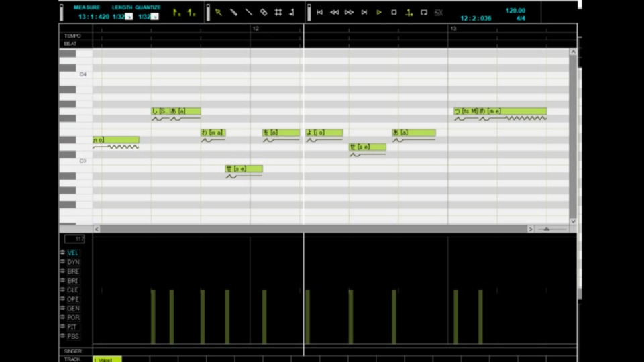Toggle the overlay icon beside DYN
Viewport: 644px width, 362px height.
(x=63, y=261)
